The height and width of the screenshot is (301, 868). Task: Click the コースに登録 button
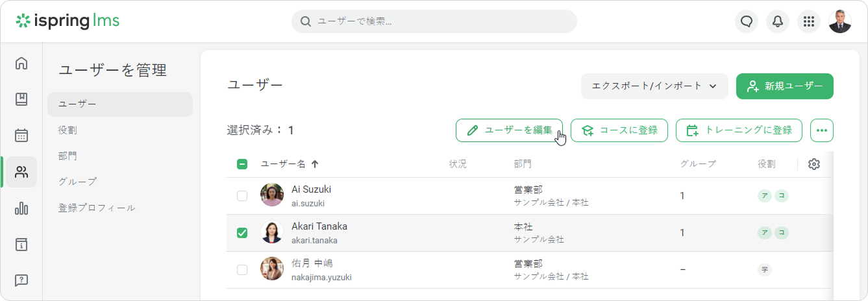(619, 130)
